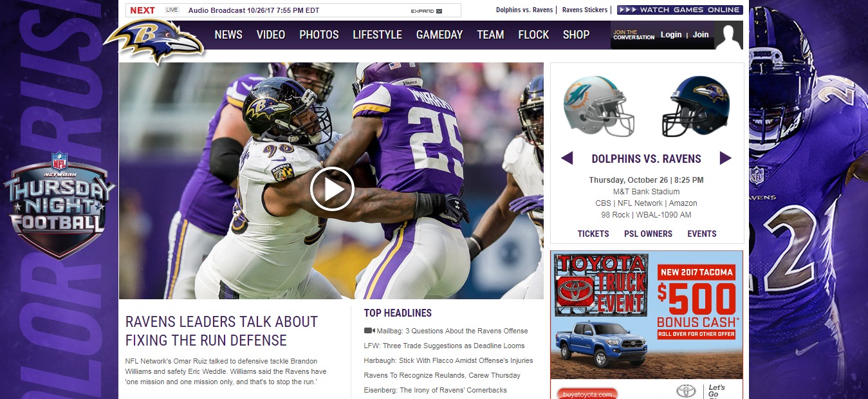Open the PSL OWNERS link
This screenshot has width=868, height=399.
(x=648, y=234)
